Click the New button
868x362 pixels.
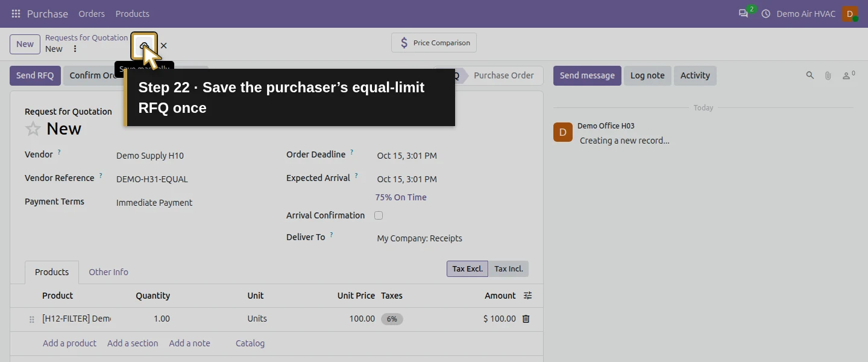point(25,44)
